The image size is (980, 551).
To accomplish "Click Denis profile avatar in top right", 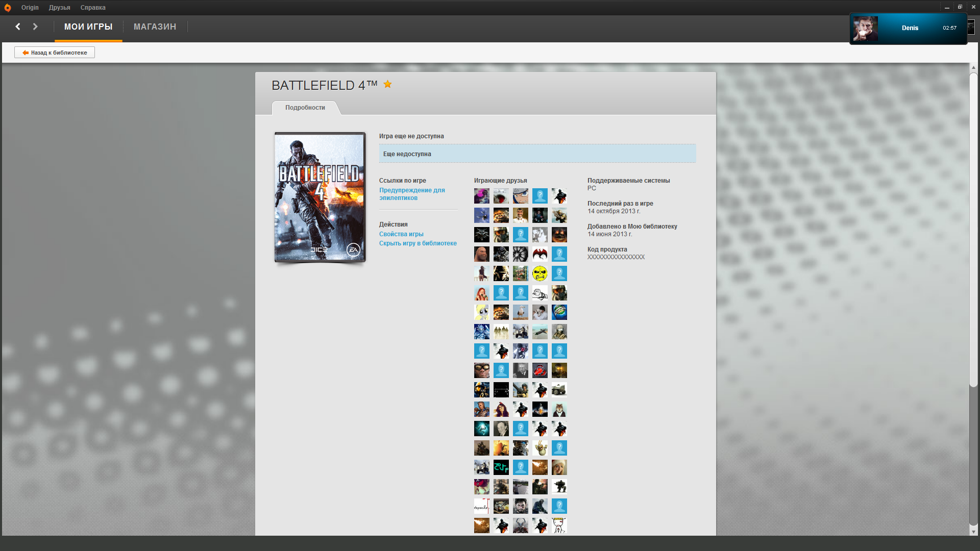I will click(x=865, y=29).
